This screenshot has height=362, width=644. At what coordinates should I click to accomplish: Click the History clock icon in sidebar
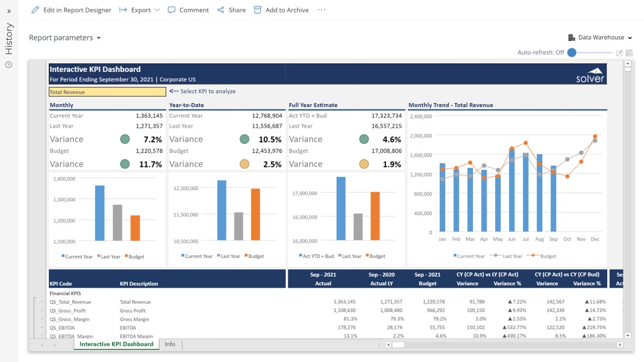click(8, 65)
